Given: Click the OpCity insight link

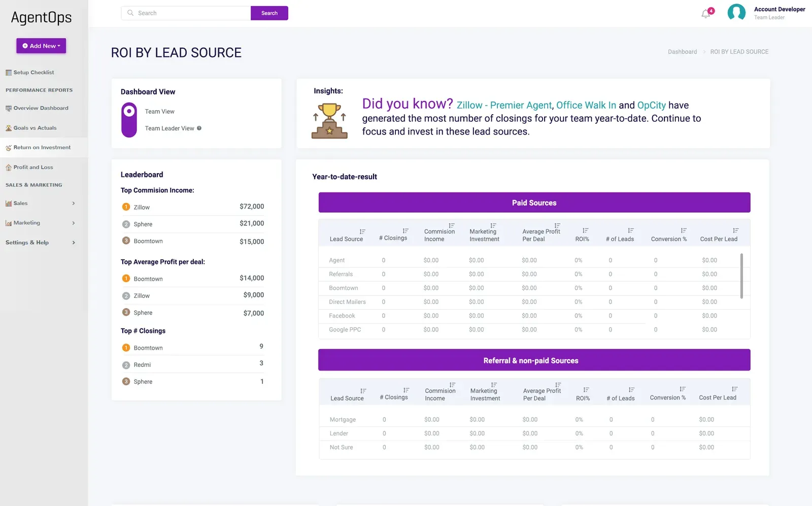Looking at the screenshot, I should (x=651, y=105).
